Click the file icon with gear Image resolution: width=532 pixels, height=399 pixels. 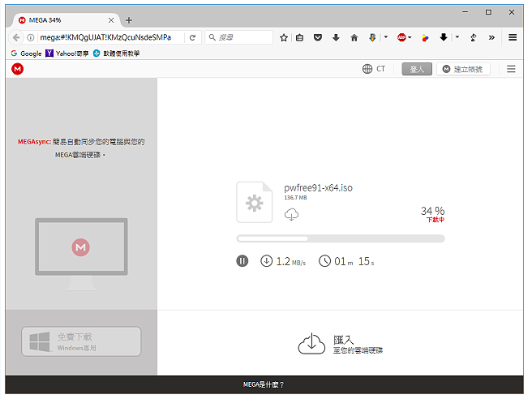pyautogui.click(x=255, y=202)
